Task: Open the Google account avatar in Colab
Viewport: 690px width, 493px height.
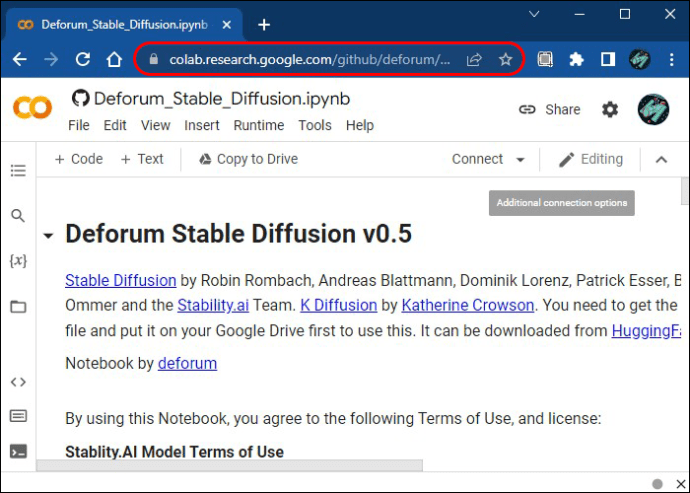Action: coord(653,109)
